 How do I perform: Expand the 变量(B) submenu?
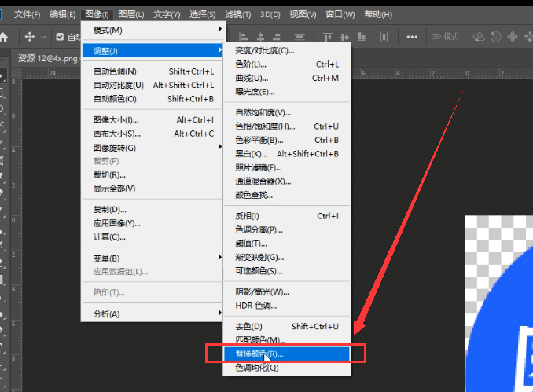click(153, 258)
